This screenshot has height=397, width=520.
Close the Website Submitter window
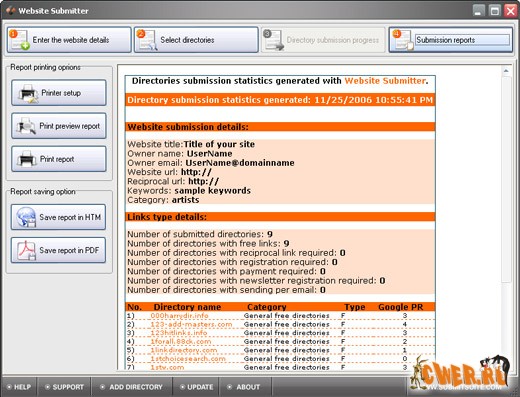tap(511, 11)
